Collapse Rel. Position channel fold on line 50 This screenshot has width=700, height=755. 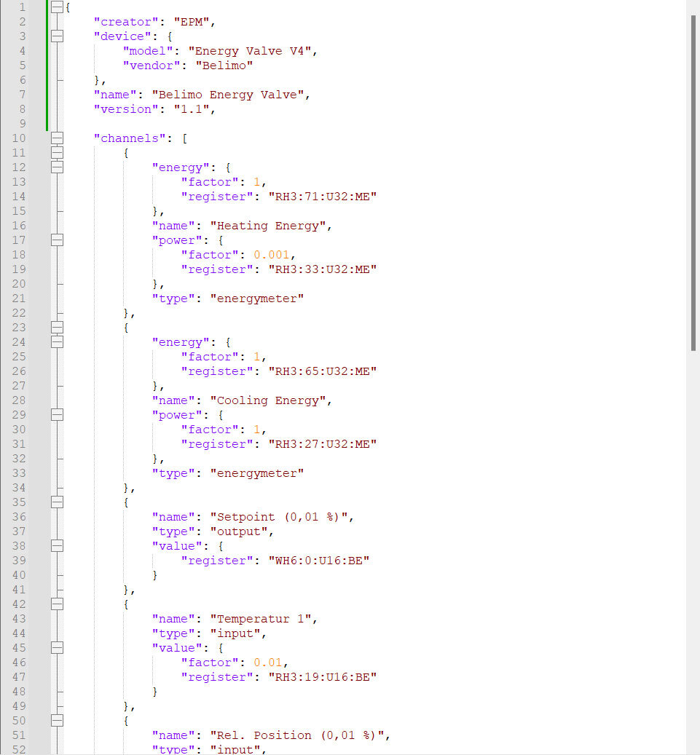tap(57, 720)
